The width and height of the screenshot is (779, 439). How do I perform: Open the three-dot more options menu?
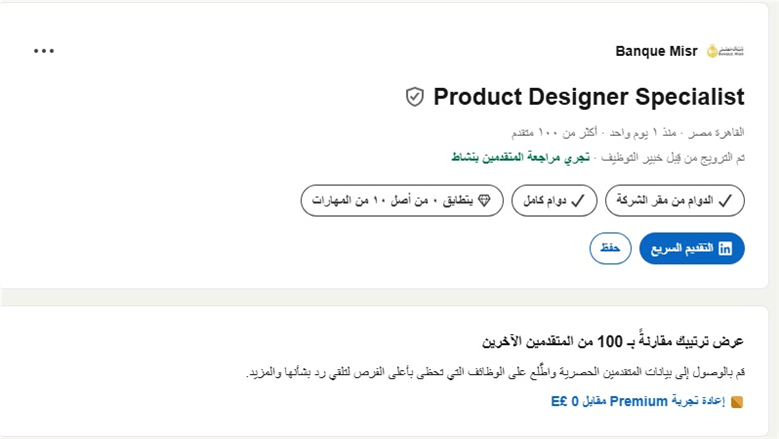(44, 51)
